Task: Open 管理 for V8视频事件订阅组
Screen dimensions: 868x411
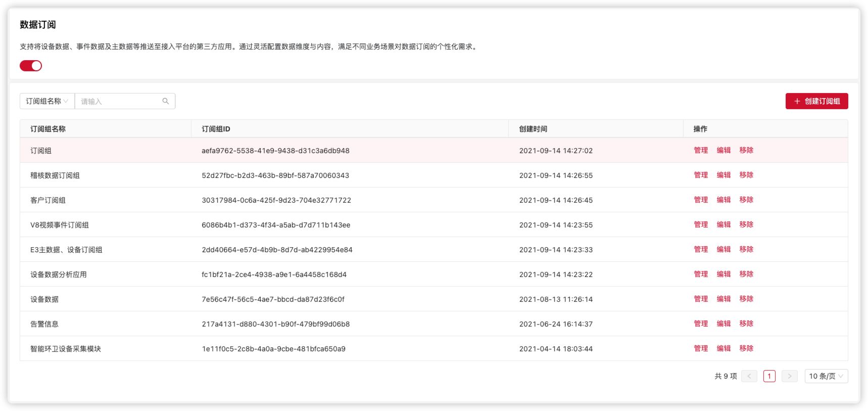Action: (701, 224)
